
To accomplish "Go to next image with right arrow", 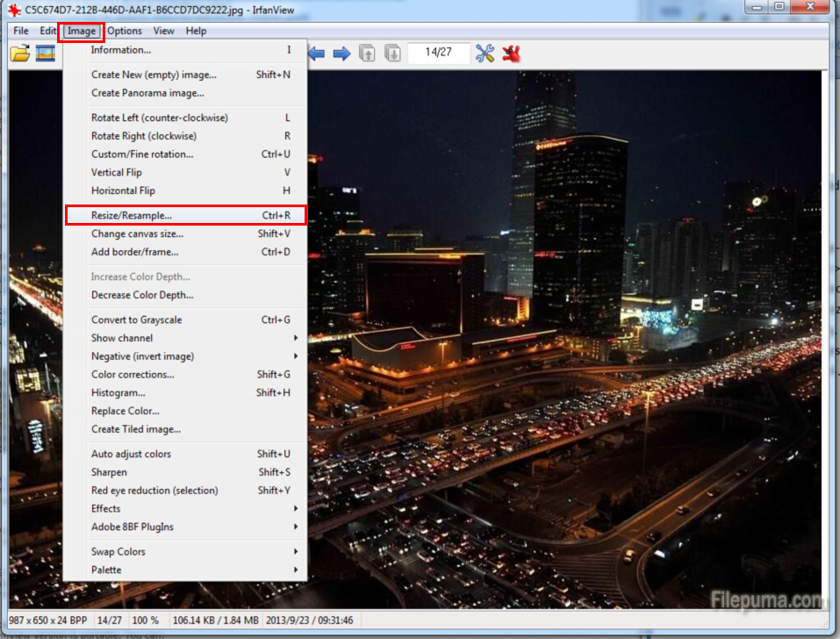I will click(x=341, y=54).
